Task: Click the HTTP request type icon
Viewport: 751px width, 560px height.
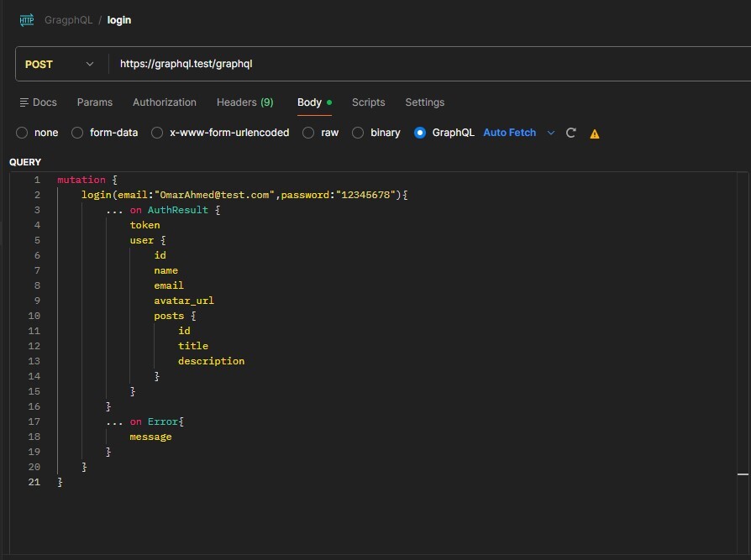Action: tap(27, 20)
